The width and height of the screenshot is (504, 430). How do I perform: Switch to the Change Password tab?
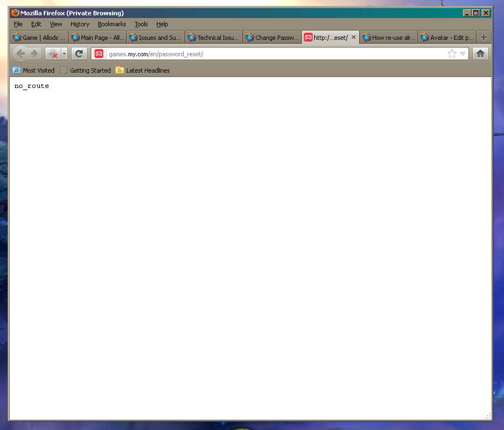272,38
